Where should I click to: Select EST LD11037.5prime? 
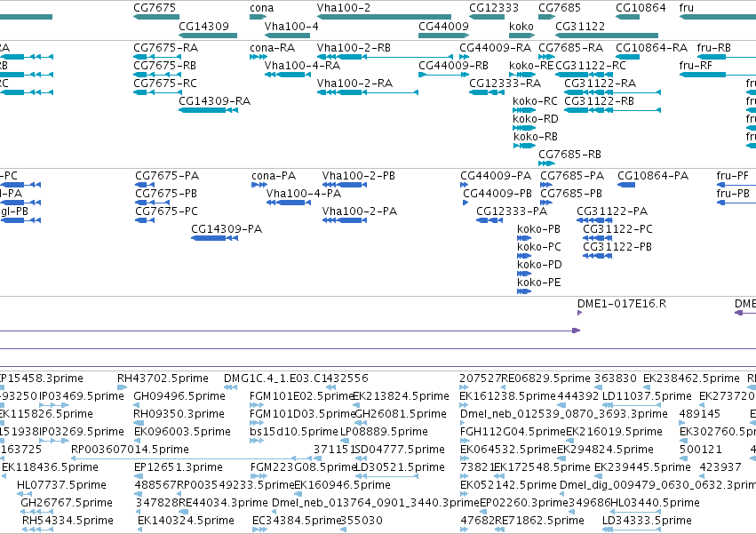tap(647, 396)
